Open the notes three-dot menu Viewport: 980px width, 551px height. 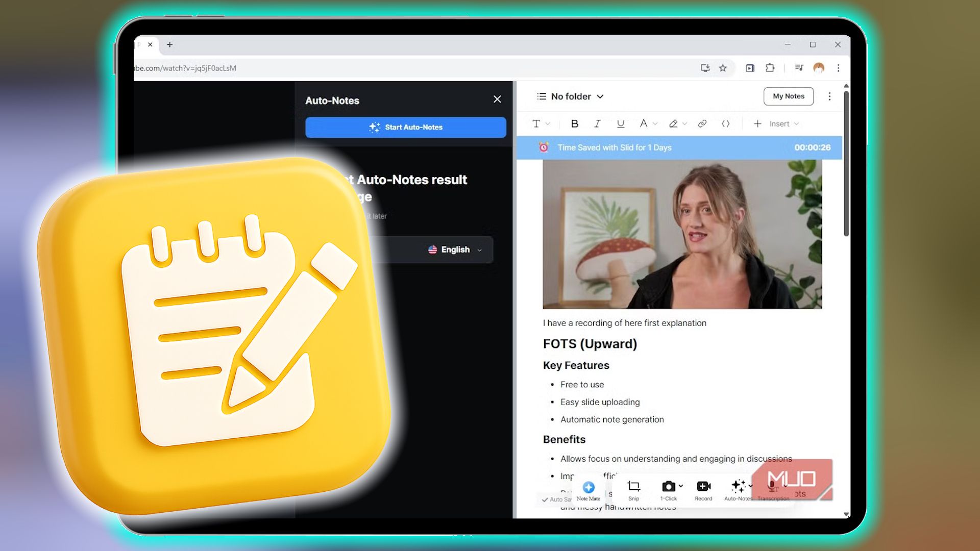(830, 96)
